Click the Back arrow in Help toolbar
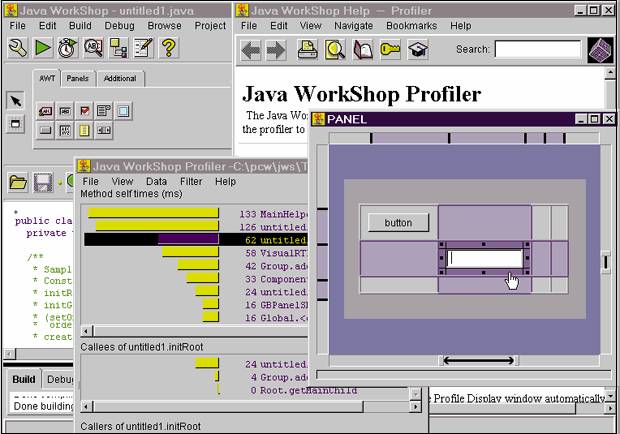620x434 pixels. click(251, 49)
